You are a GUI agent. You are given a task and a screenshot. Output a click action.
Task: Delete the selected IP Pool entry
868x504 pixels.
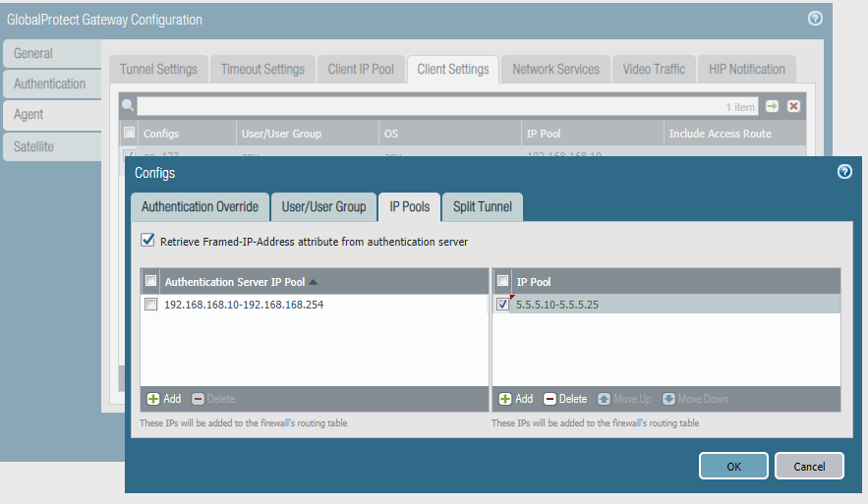[564, 399]
